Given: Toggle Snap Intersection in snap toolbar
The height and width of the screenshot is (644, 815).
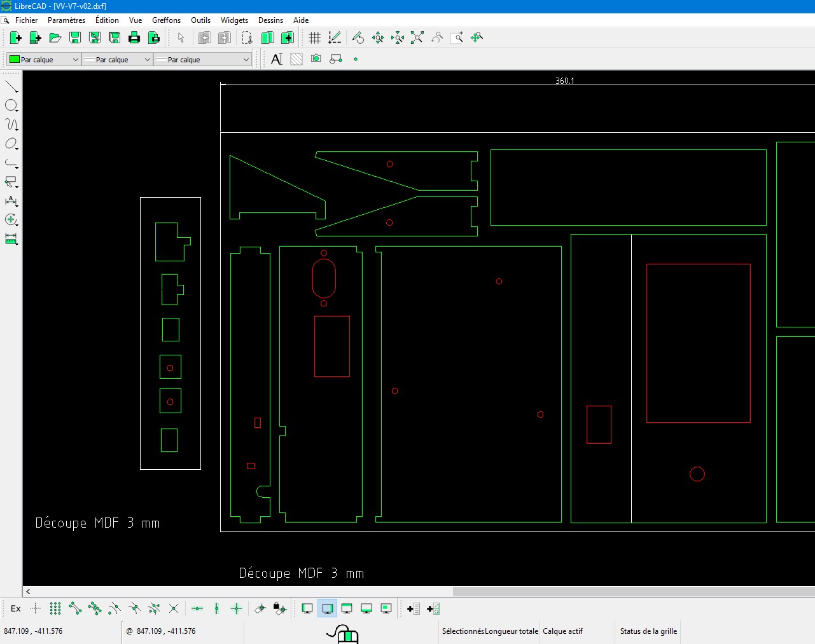Looking at the screenshot, I should click(x=174, y=609).
